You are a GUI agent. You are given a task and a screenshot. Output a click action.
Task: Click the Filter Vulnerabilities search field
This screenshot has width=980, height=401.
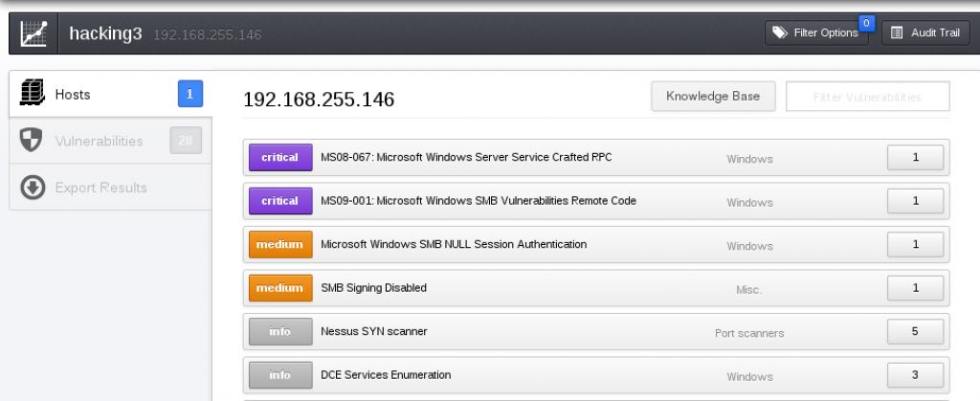[x=867, y=97]
